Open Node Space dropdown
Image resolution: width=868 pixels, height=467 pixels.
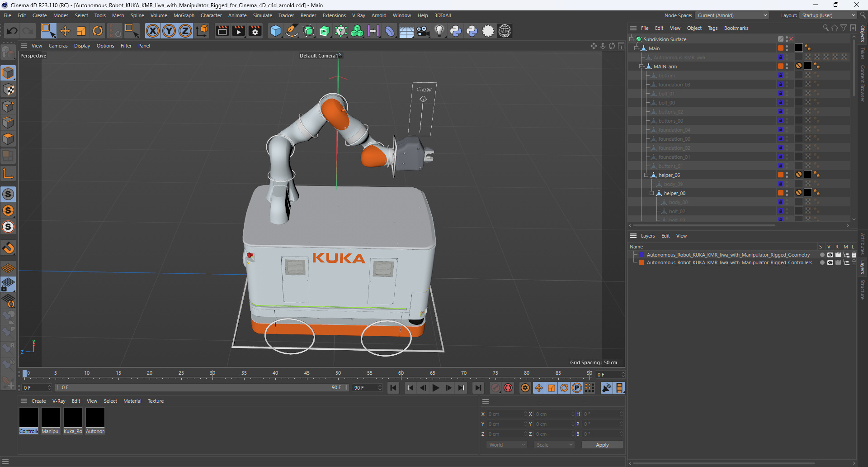point(732,15)
